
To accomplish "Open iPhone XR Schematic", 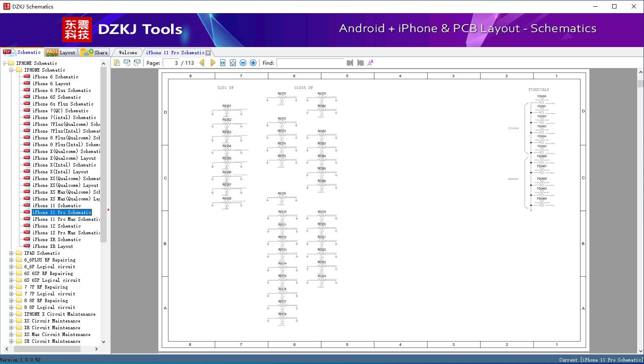I will click(x=57, y=239).
